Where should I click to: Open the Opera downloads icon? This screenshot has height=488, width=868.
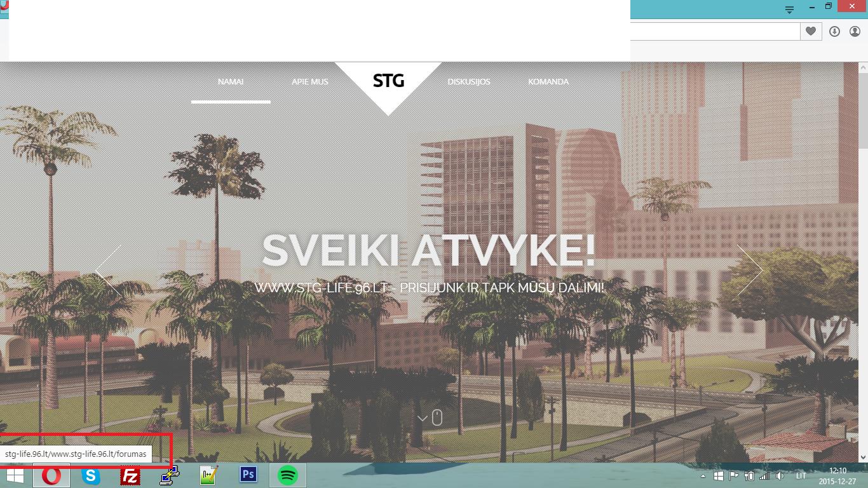[835, 31]
